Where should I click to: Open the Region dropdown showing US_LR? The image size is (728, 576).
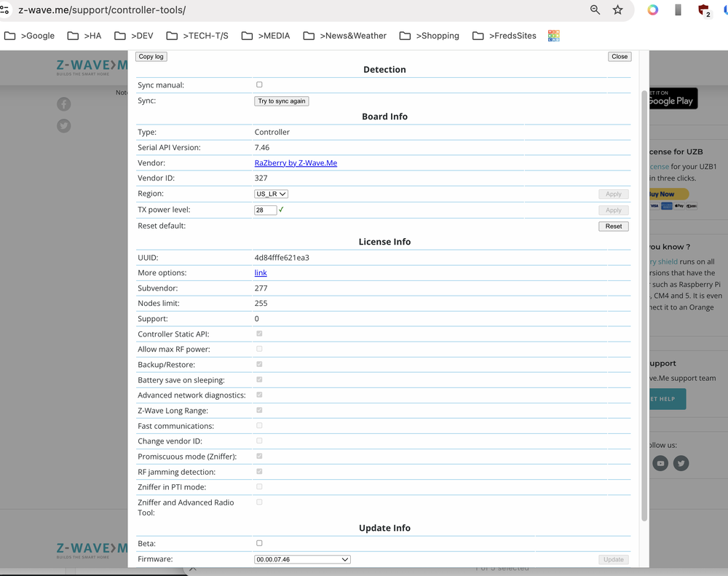click(x=271, y=194)
